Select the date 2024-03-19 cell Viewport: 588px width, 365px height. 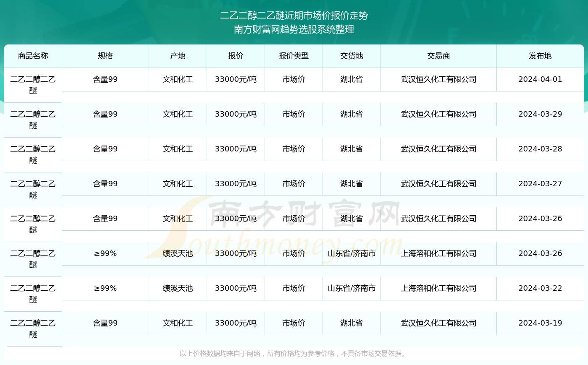(x=540, y=323)
